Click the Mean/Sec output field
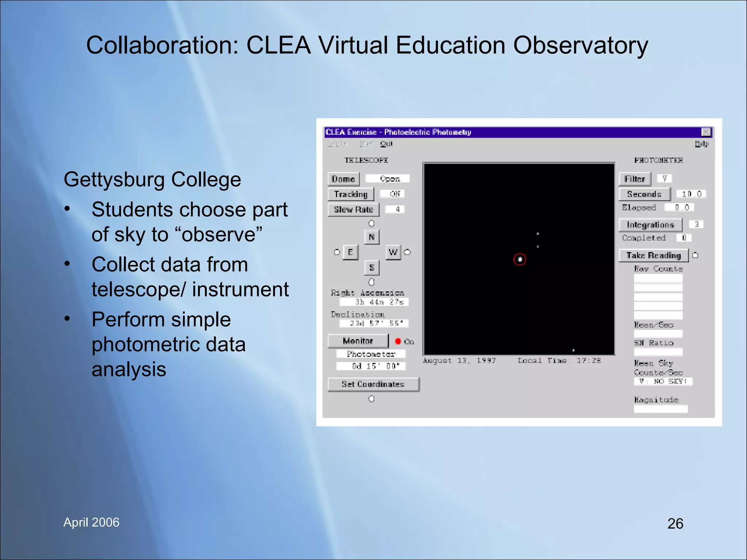This screenshot has height=560, width=747. [658, 334]
